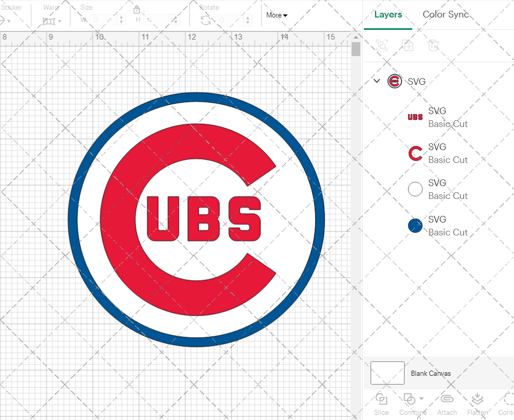The width and height of the screenshot is (514, 420).
Task: Select the UBS text SVG layer
Action: tap(438, 117)
